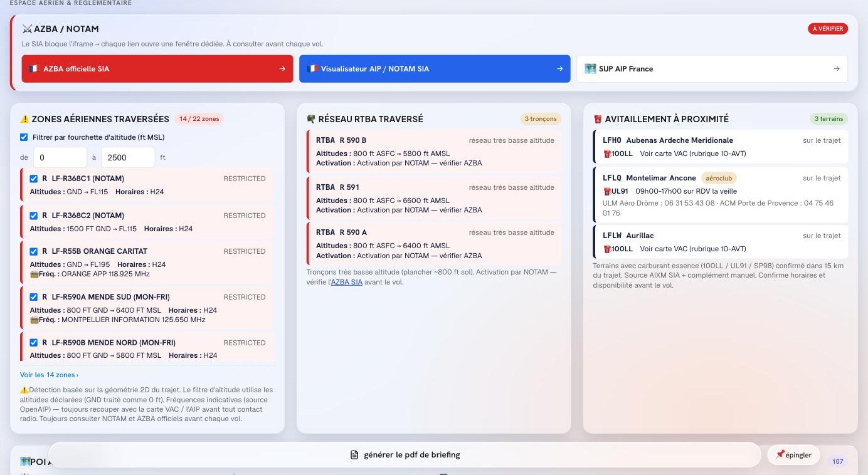Select LFLQ Montelimar Ancone
Screen dimensions: 868x475
(721, 194)
